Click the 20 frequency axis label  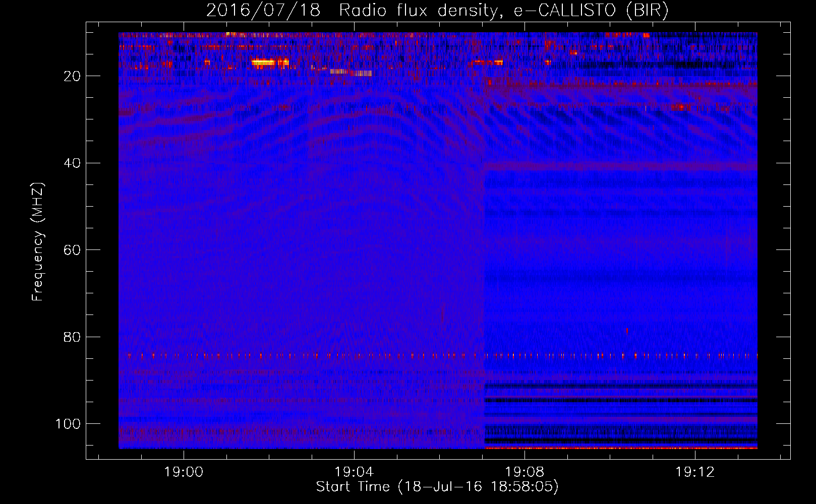click(x=72, y=76)
